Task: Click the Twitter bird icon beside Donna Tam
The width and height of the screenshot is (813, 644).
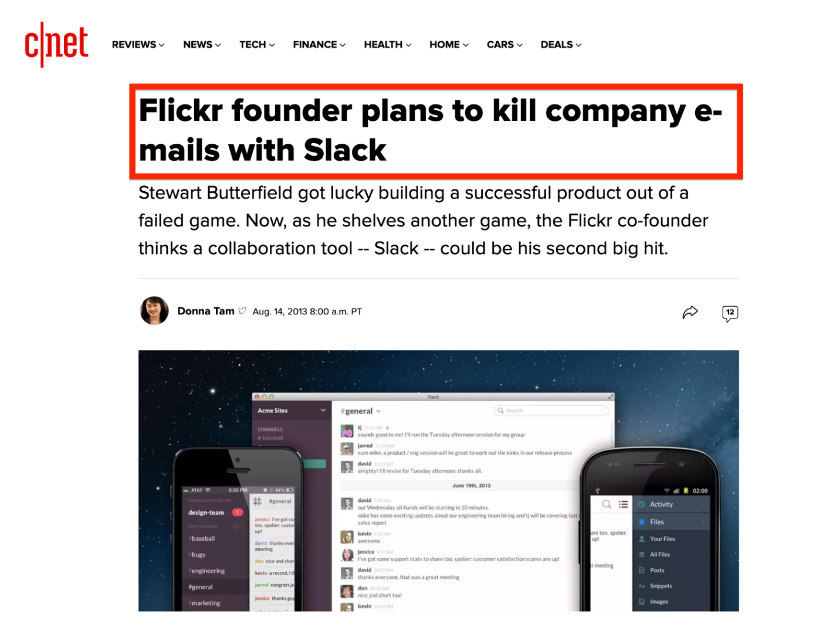Action: [242, 311]
